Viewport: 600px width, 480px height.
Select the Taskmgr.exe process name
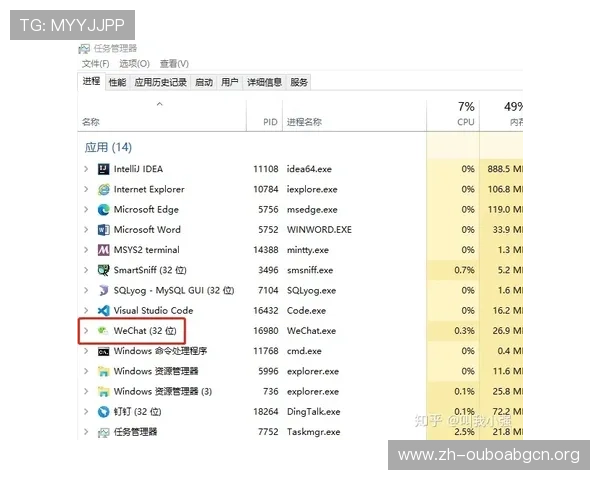pos(313,432)
